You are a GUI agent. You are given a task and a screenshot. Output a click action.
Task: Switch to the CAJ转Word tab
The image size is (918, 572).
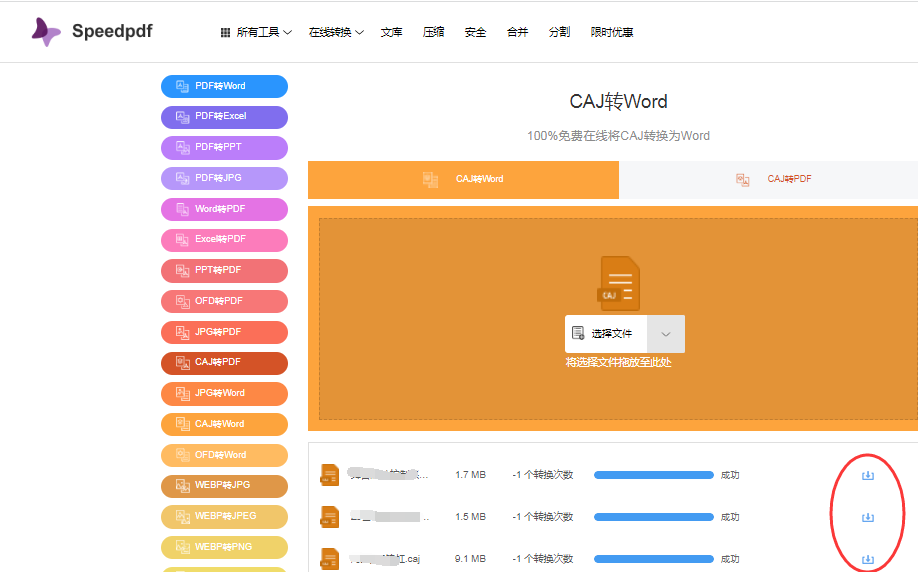point(463,180)
